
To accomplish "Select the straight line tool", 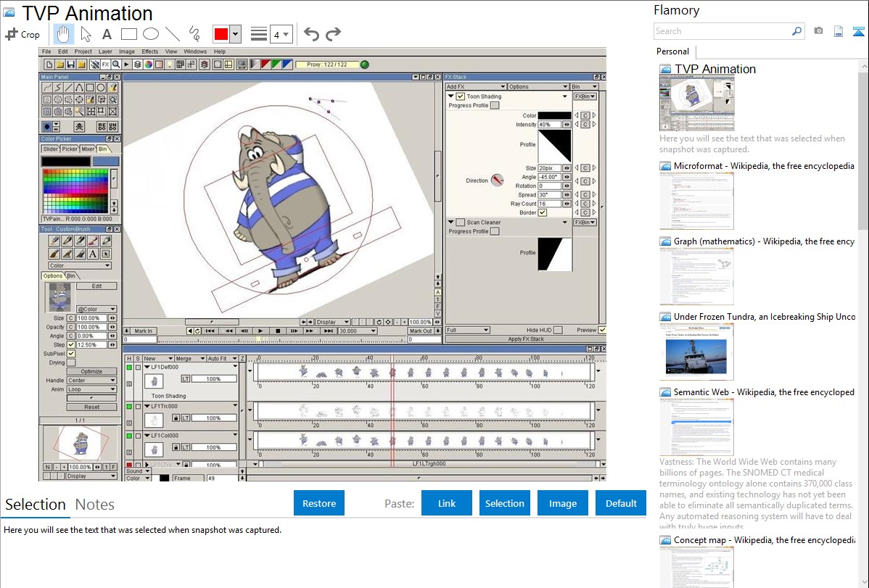I will click(172, 34).
